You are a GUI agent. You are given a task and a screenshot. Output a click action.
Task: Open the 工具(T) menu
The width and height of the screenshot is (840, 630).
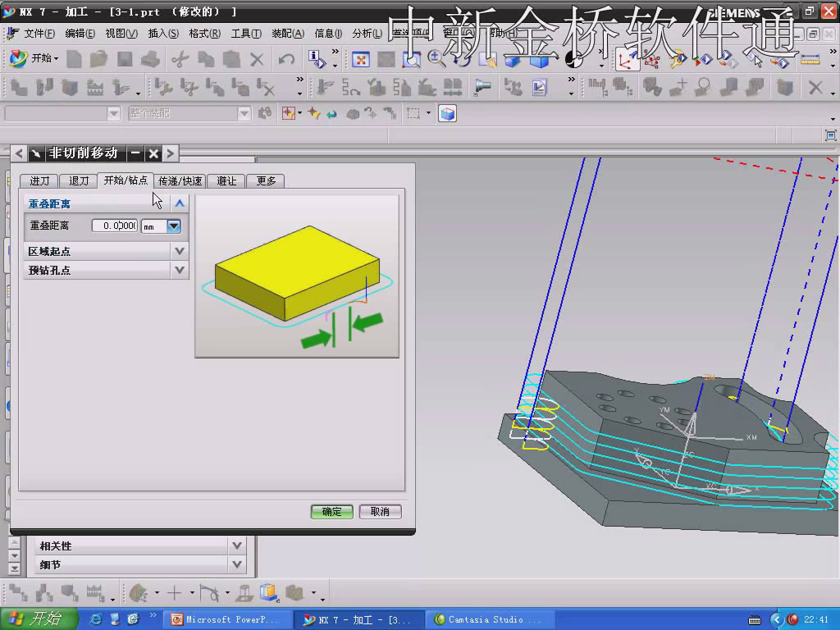pos(246,34)
